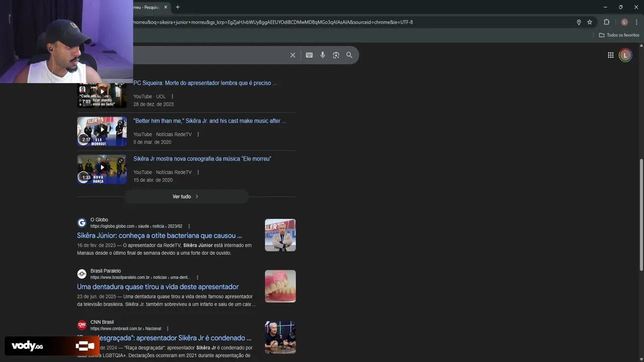
Task: Open the location permission icon in address bar
Action: tap(579, 22)
